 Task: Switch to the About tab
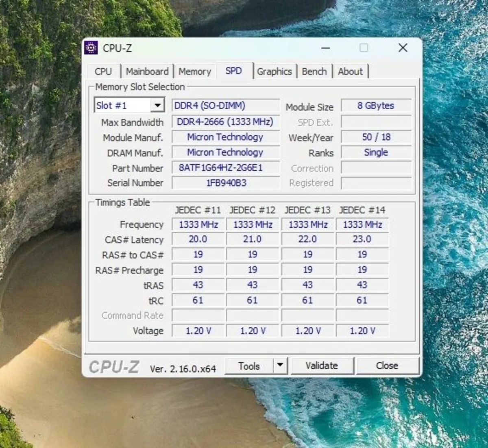(x=350, y=72)
